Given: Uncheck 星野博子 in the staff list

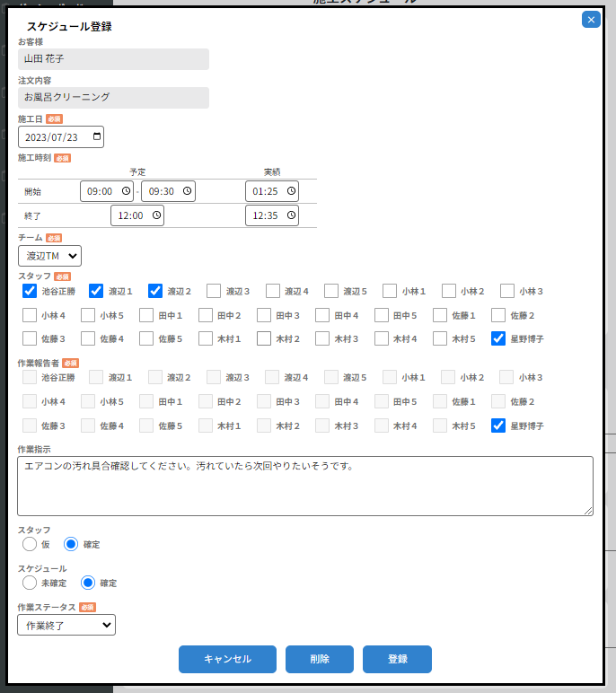Looking at the screenshot, I should [x=499, y=338].
